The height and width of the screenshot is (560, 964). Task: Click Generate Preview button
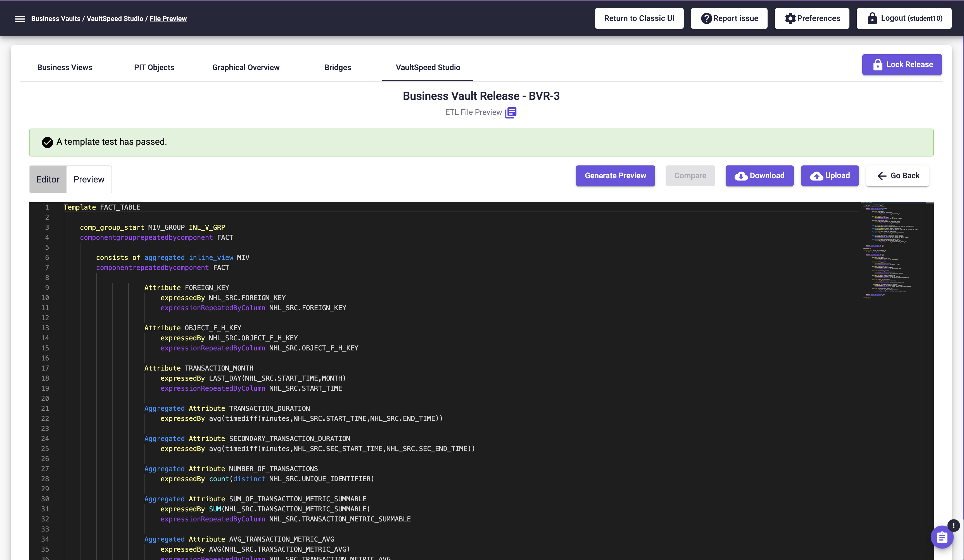615,175
